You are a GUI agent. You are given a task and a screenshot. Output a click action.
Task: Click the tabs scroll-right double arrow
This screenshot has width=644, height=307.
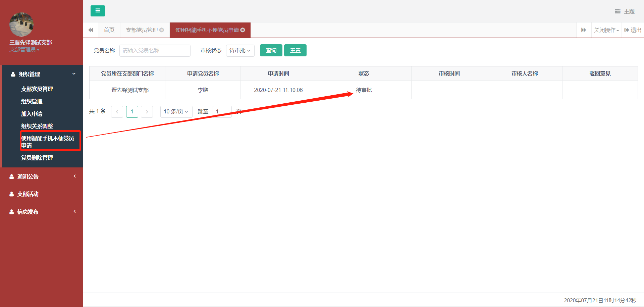point(583,30)
